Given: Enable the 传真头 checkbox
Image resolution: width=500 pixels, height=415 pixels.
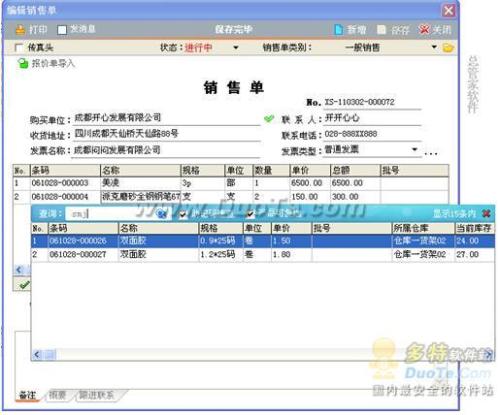Looking at the screenshot, I should coord(19,48).
